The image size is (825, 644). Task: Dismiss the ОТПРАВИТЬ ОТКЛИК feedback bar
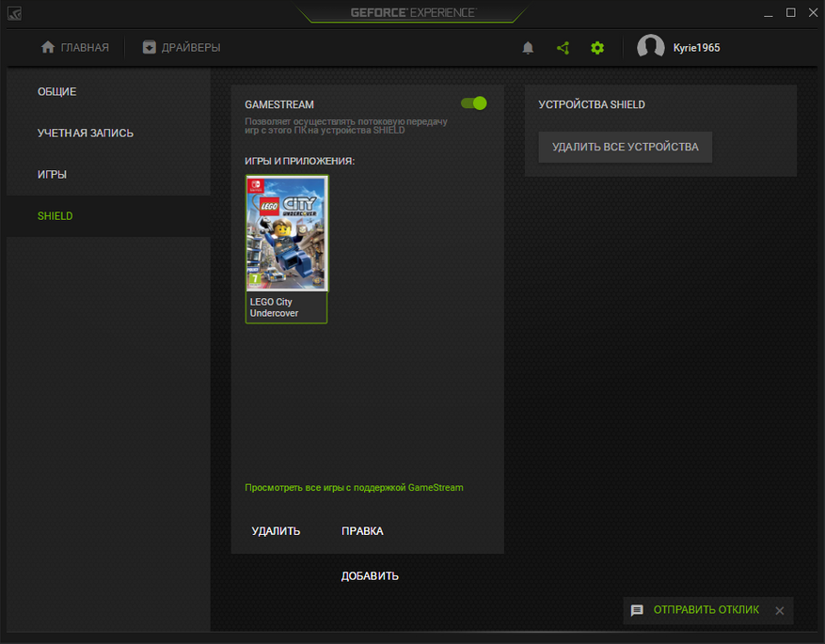tap(779, 610)
